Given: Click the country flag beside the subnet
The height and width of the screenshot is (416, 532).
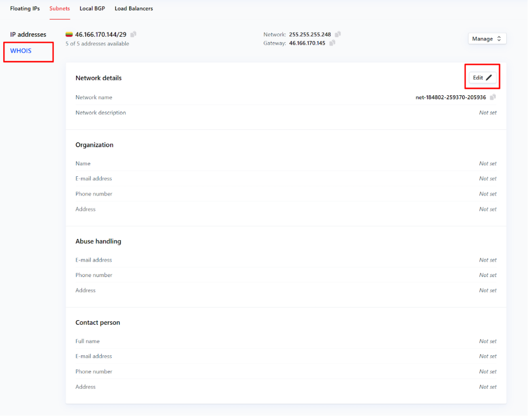Looking at the screenshot, I should point(69,35).
